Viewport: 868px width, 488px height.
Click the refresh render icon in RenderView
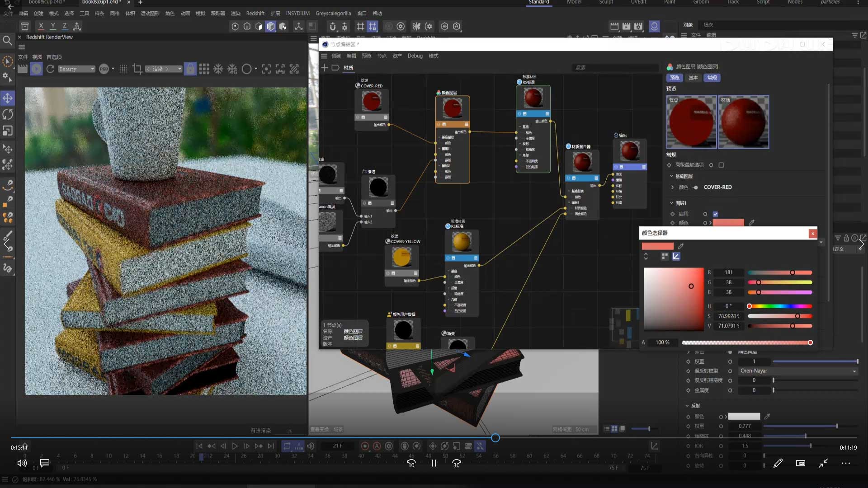pyautogui.click(x=50, y=69)
